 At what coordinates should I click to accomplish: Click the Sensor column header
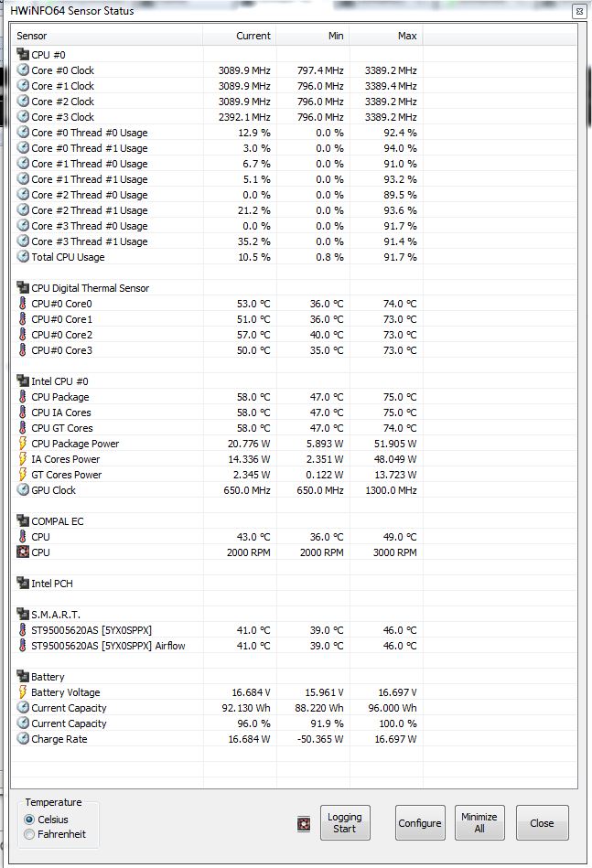coord(107,36)
